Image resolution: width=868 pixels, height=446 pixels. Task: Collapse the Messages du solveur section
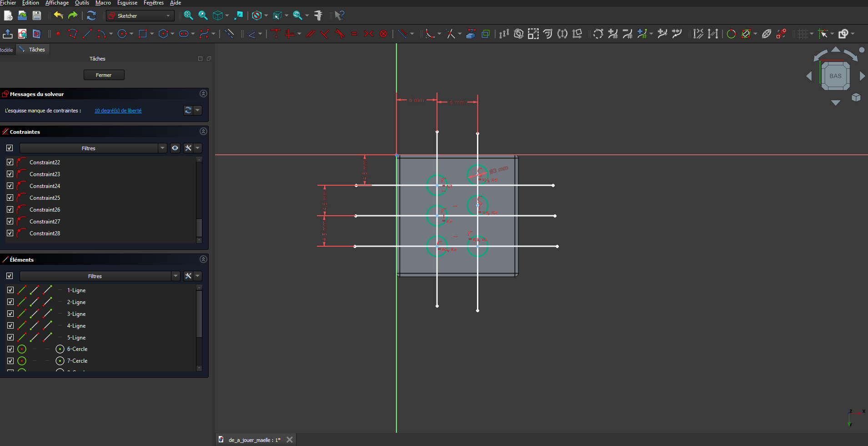(203, 94)
